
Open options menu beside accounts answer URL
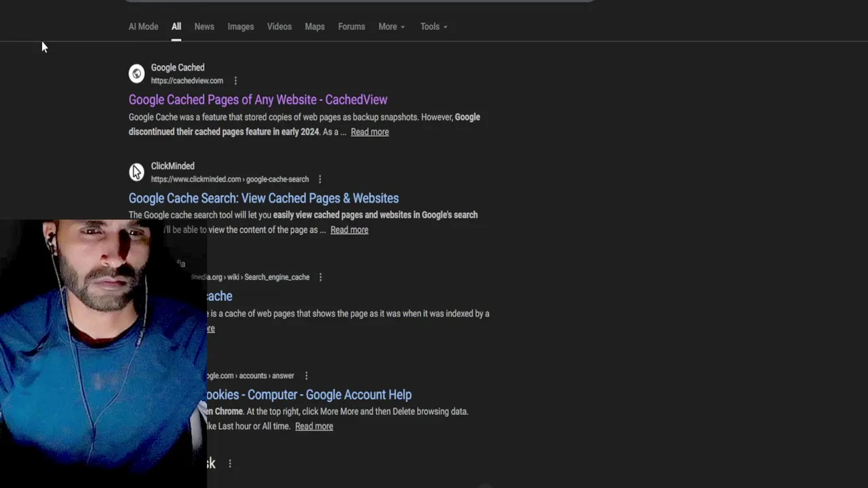pyautogui.click(x=307, y=375)
